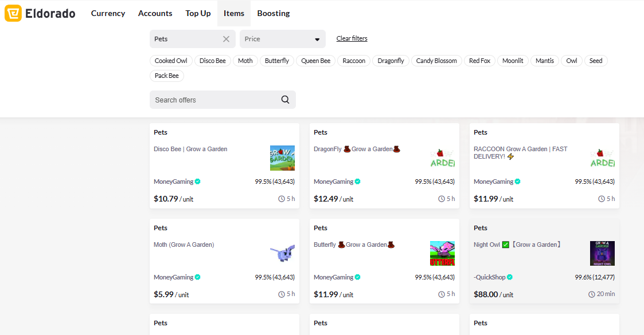Screen dimensions: 644x335
Task: Click the verified badge next to -QuickShop
Action: click(510, 277)
